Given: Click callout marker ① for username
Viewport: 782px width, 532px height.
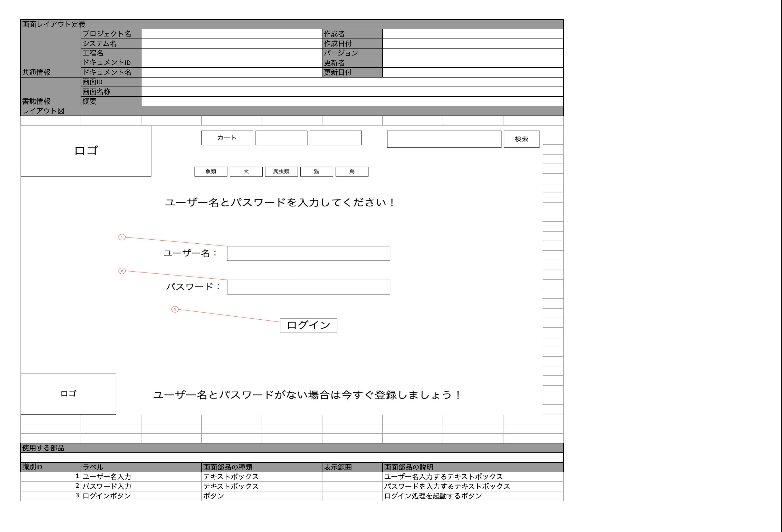Looking at the screenshot, I should pyautogui.click(x=122, y=237).
